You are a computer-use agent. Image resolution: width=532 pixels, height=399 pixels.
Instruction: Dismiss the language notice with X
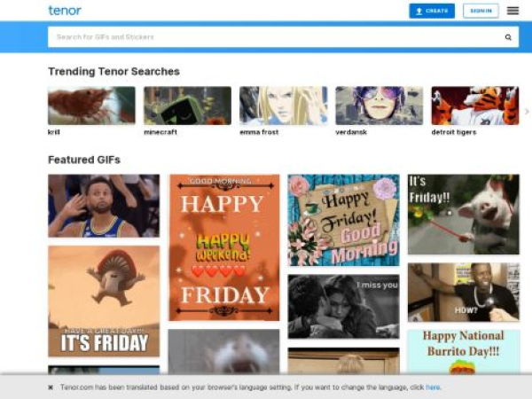(51, 387)
